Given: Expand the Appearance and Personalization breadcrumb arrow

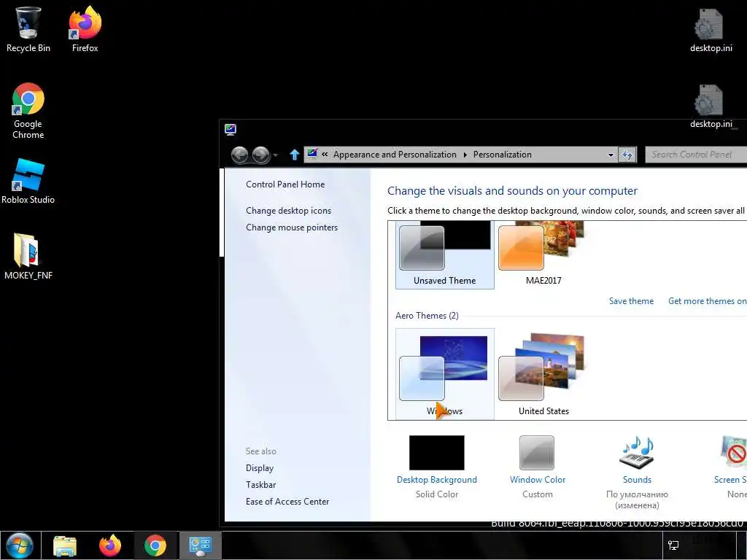Looking at the screenshot, I should pos(465,155).
